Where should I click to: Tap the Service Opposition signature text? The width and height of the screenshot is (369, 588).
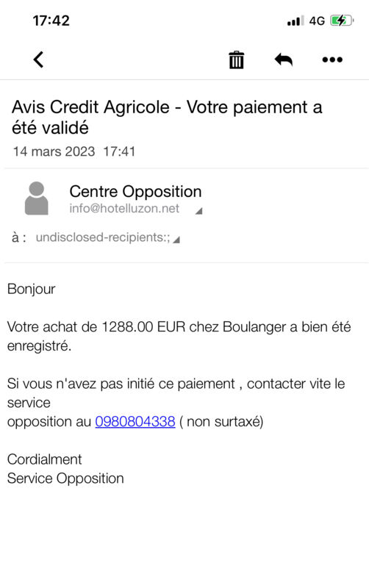point(65,478)
